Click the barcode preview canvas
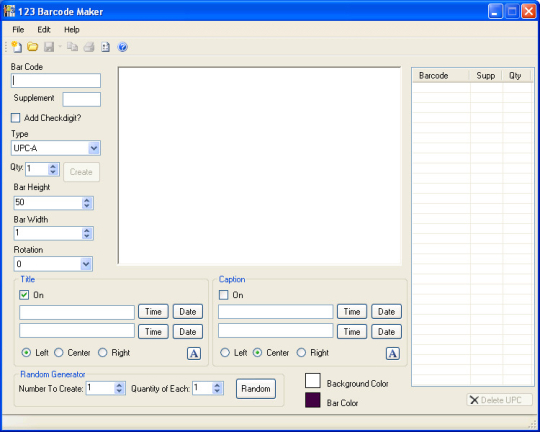The width and height of the screenshot is (540, 432). click(260, 166)
